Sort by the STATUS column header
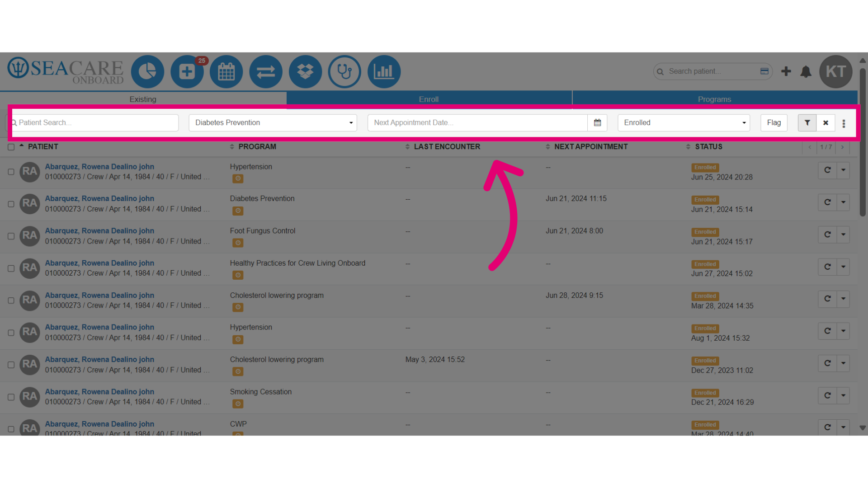868x488 pixels. pyautogui.click(x=708, y=146)
